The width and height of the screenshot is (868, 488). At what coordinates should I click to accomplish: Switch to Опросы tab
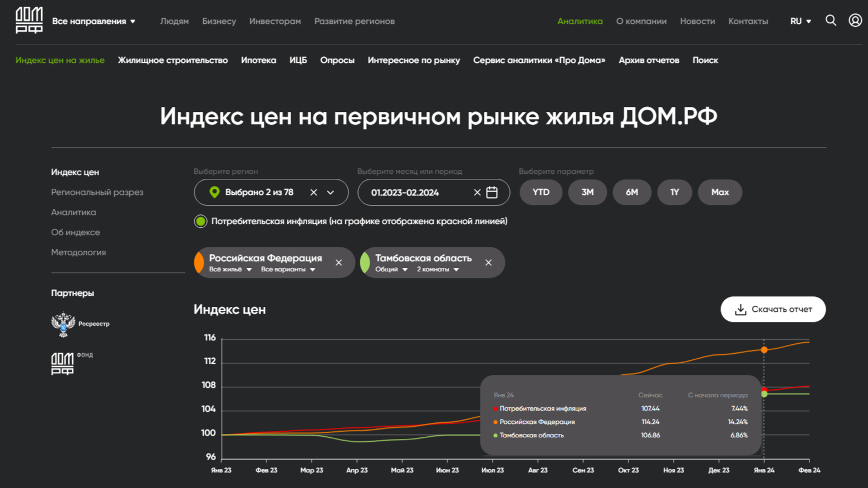pos(337,60)
